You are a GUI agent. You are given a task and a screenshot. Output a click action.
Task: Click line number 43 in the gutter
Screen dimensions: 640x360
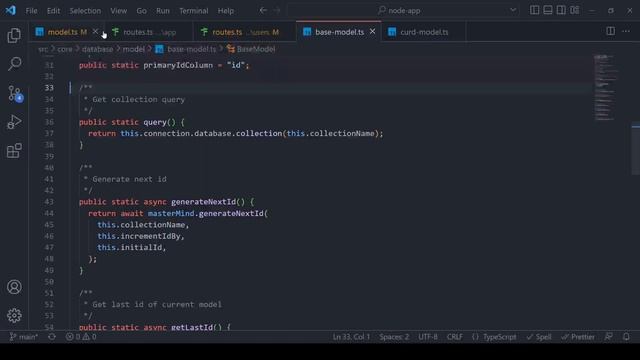click(x=49, y=202)
